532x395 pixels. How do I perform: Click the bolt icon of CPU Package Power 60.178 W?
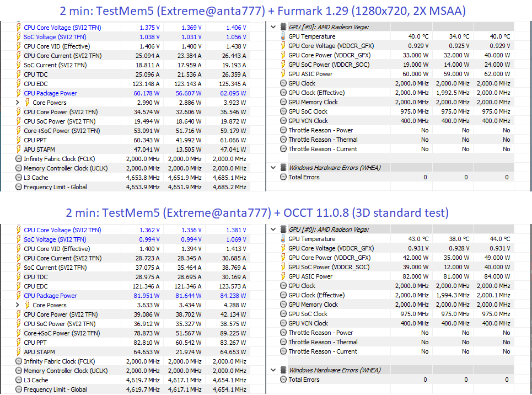tap(19, 93)
